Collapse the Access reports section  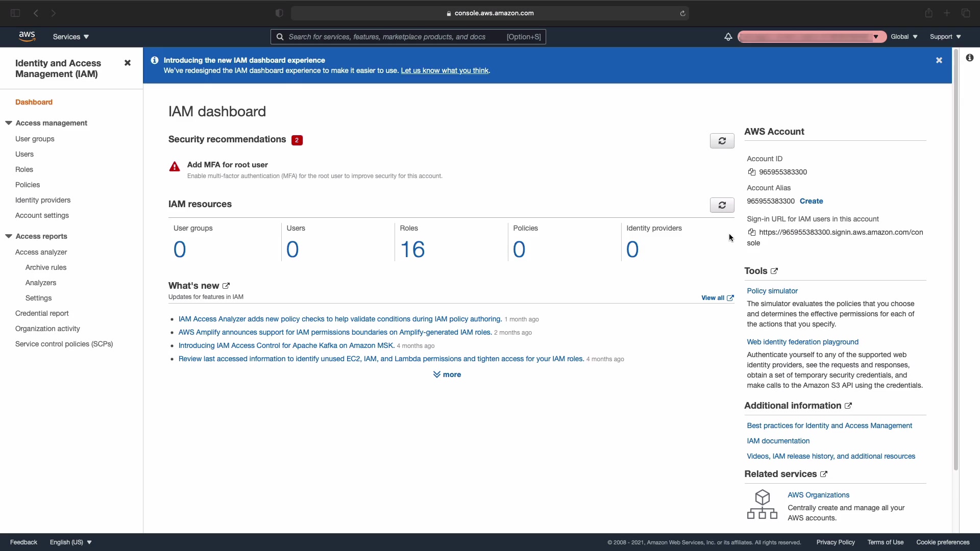pos(9,236)
